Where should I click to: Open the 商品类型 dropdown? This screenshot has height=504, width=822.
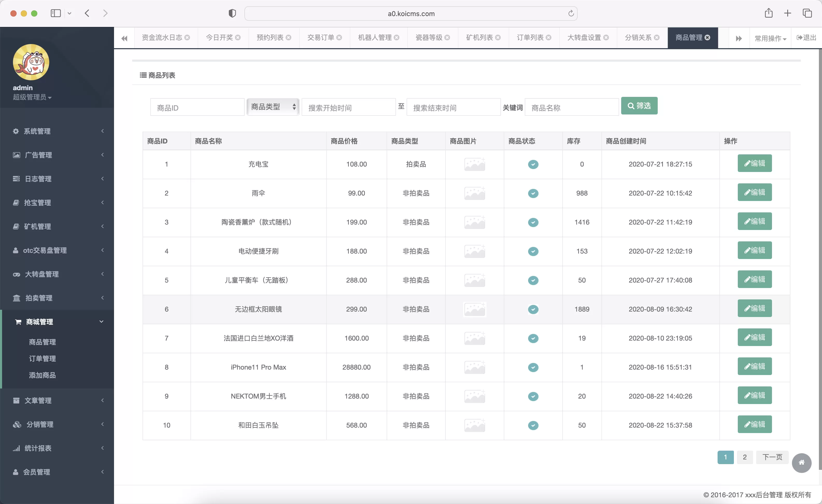[273, 107]
